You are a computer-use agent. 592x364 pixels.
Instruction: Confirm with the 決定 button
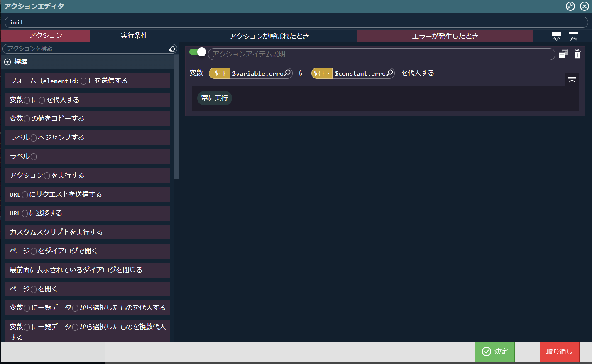click(x=495, y=352)
